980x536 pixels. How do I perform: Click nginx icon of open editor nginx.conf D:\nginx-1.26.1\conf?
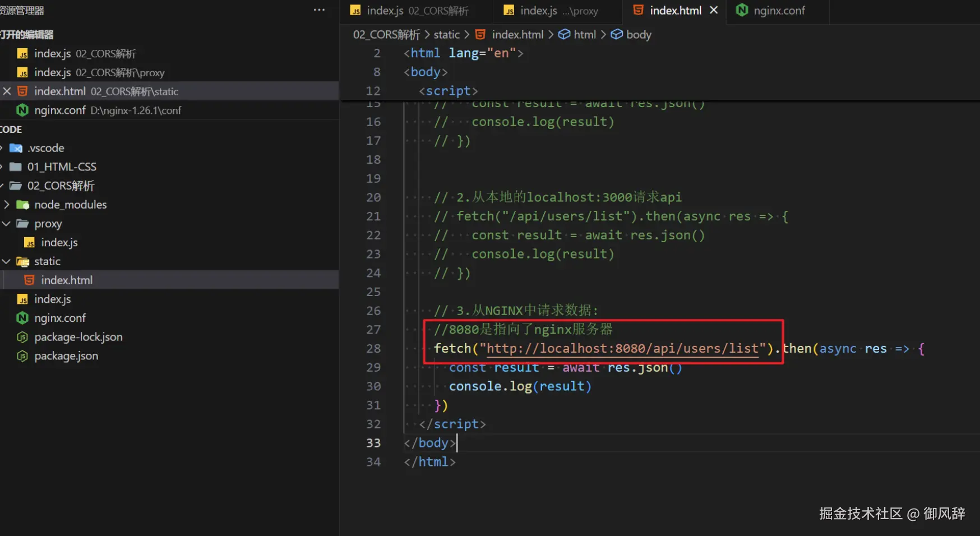[x=22, y=110]
